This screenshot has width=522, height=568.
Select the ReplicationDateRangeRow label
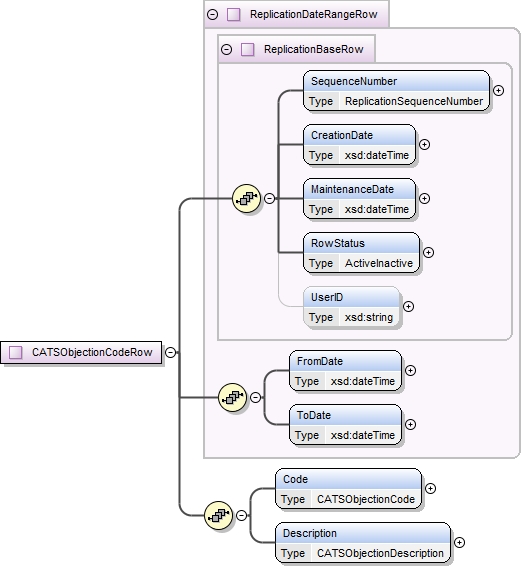313,14
